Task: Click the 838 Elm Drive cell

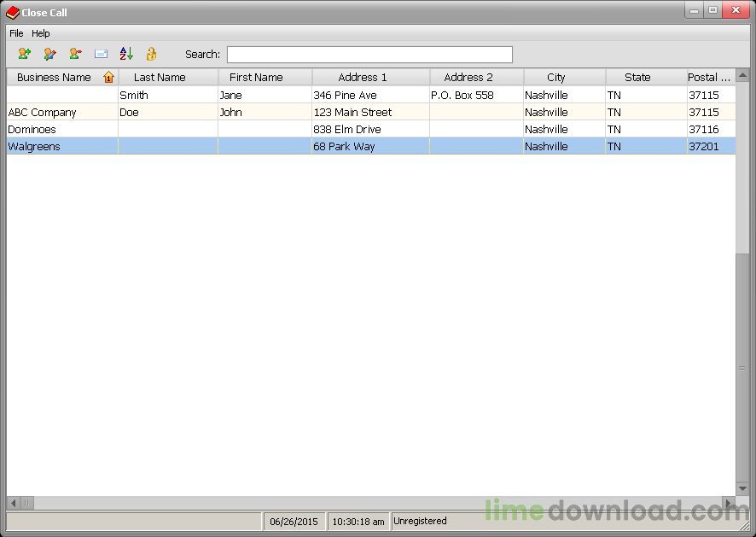Action: point(371,129)
